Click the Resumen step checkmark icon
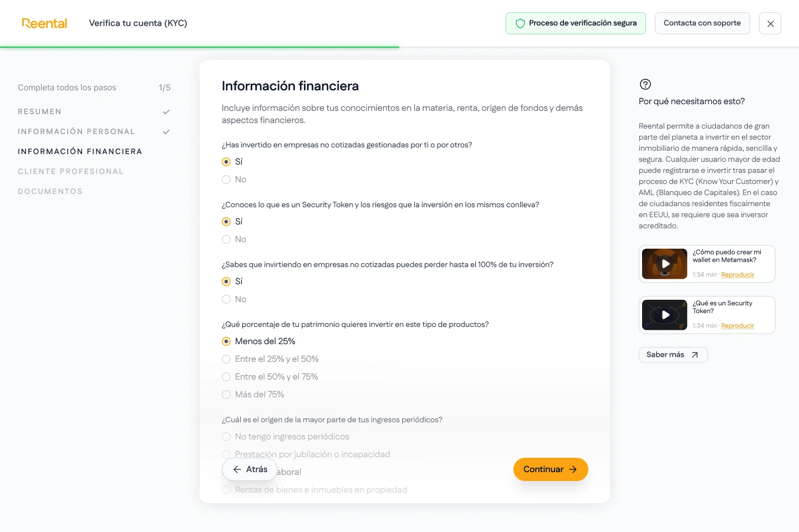Image resolution: width=799 pixels, height=532 pixels. (166, 112)
